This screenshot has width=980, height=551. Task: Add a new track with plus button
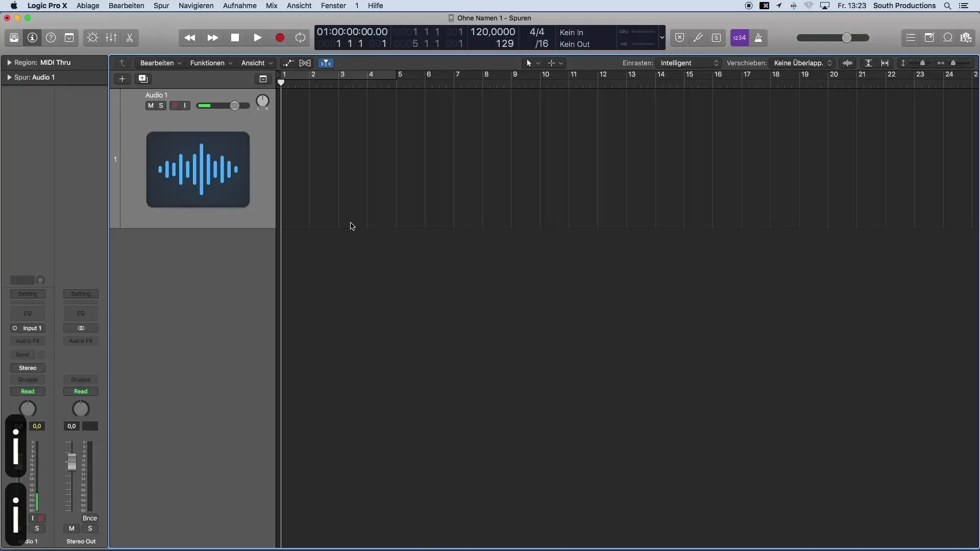pyautogui.click(x=122, y=79)
